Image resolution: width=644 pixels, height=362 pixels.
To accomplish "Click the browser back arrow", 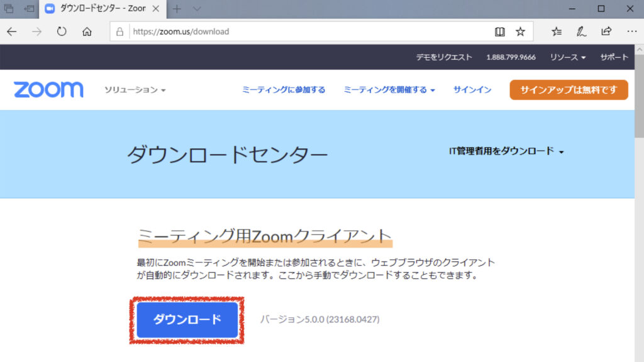I will point(12,31).
